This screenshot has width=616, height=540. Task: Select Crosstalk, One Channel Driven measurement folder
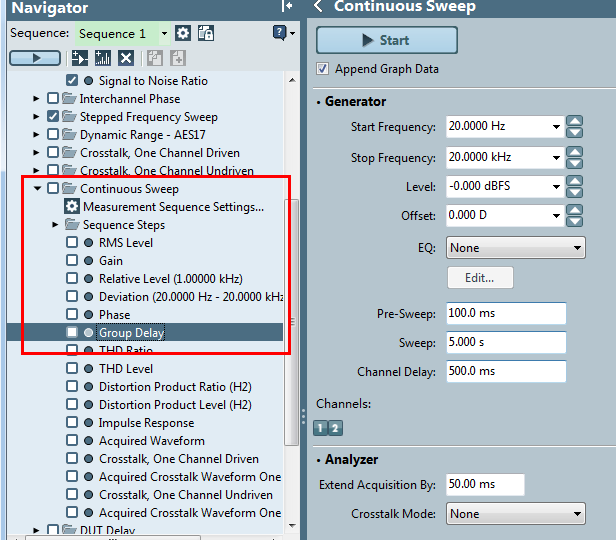coord(160,153)
